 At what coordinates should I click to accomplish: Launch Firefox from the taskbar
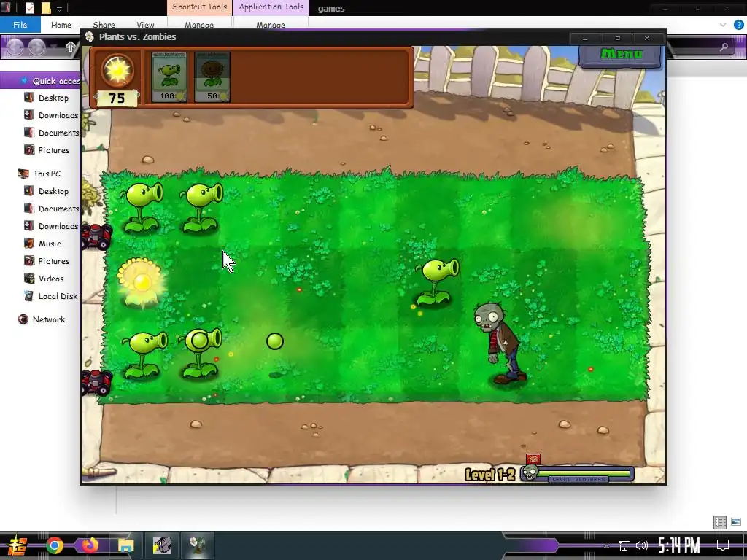coord(90,545)
